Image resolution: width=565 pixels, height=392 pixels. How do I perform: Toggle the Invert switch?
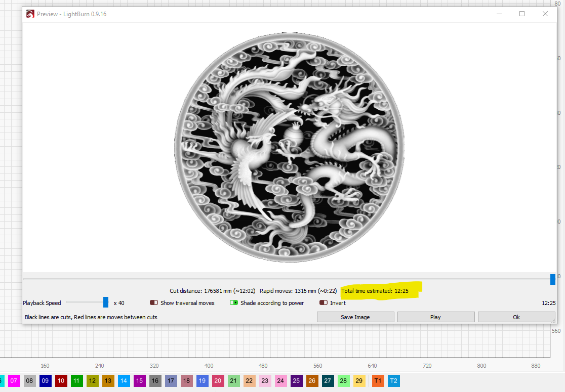(x=324, y=303)
